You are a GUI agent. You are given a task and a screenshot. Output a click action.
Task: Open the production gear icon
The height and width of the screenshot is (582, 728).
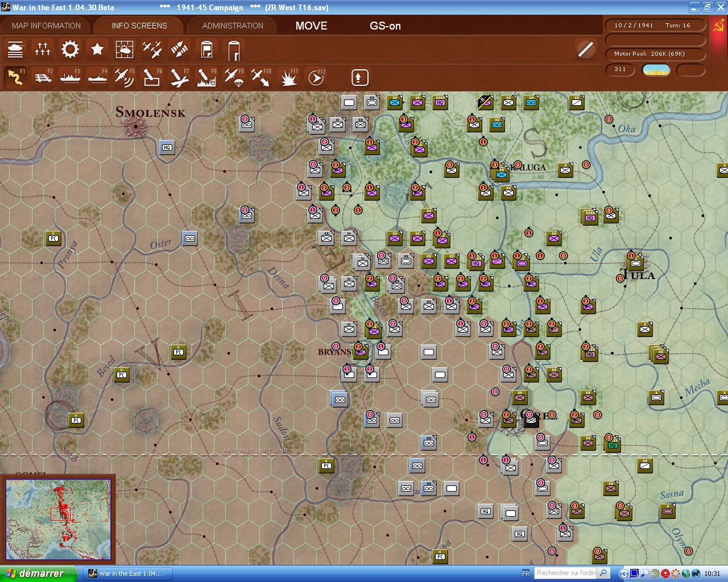(70, 49)
